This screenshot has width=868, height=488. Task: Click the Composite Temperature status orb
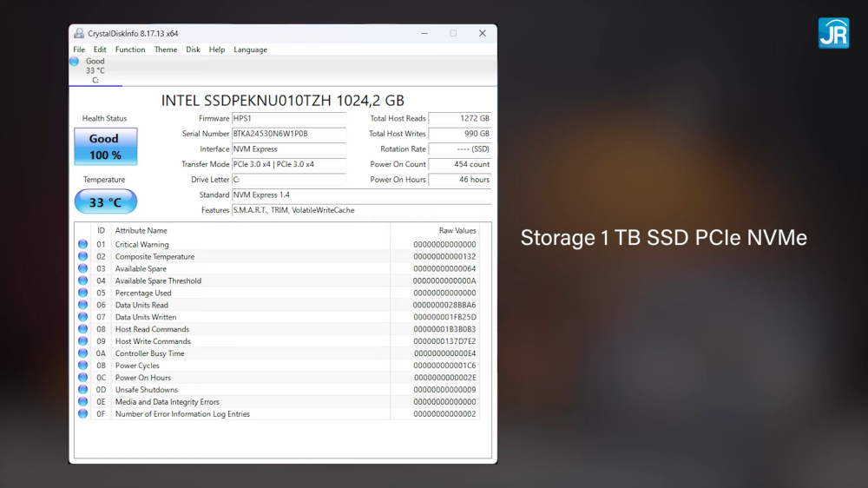pyautogui.click(x=83, y=257)
